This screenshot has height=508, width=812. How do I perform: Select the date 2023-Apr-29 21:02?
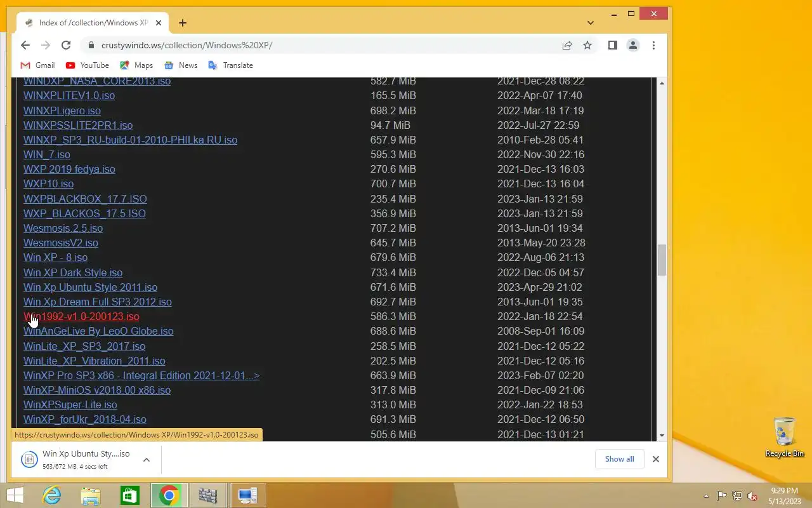pos(540,287)
